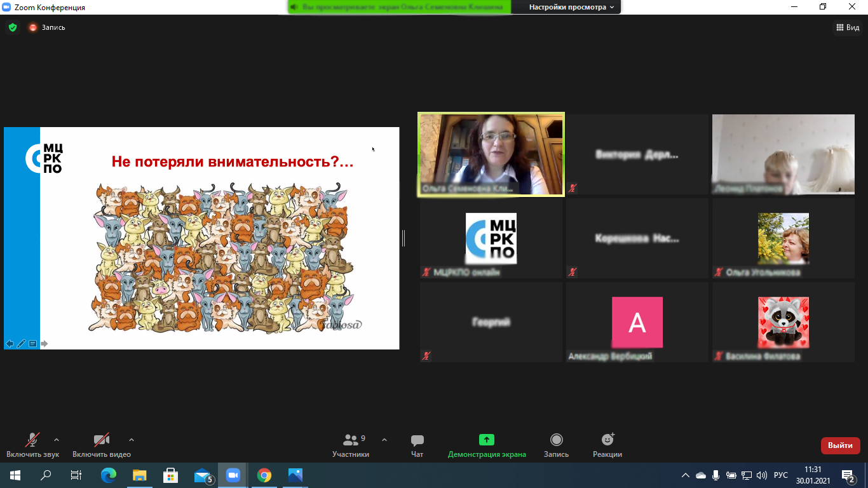Select the Виктория Дерл... participant tile

point(637,154)
